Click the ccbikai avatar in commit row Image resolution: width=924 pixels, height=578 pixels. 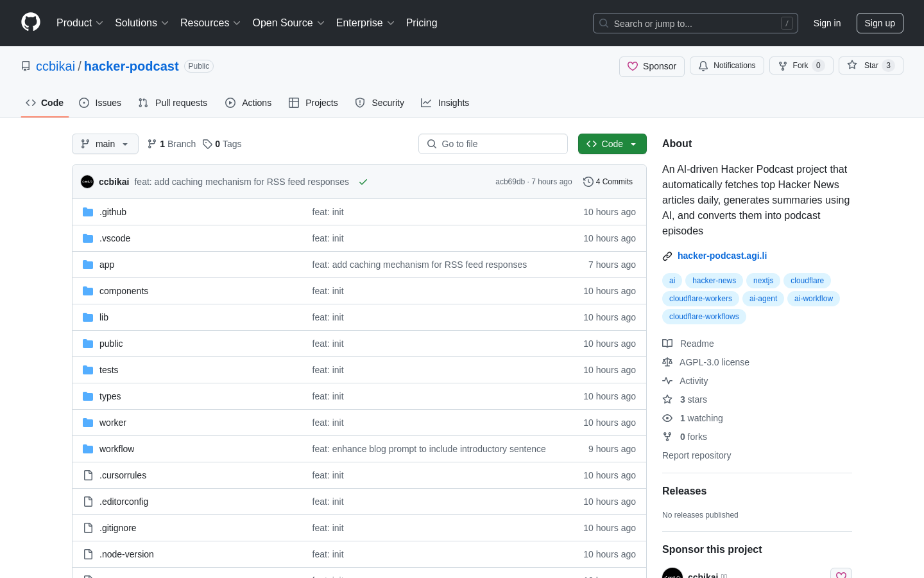point(87,182)
